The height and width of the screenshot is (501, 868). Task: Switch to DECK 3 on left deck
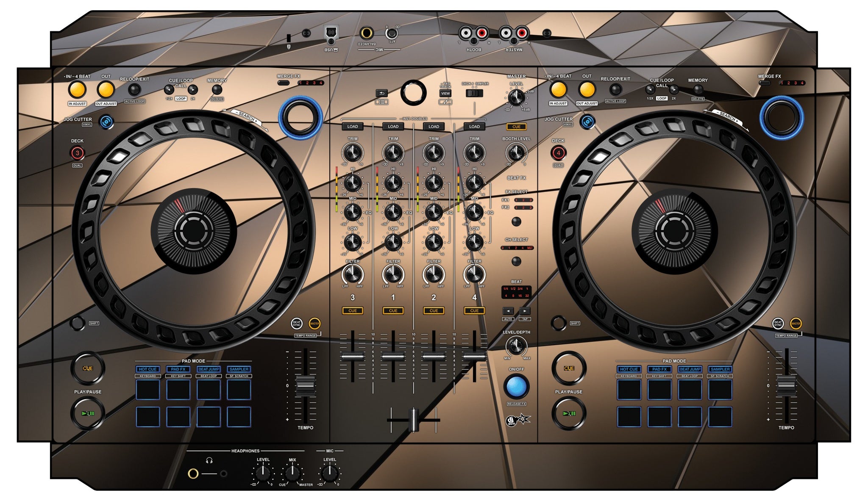pos(77,153)
